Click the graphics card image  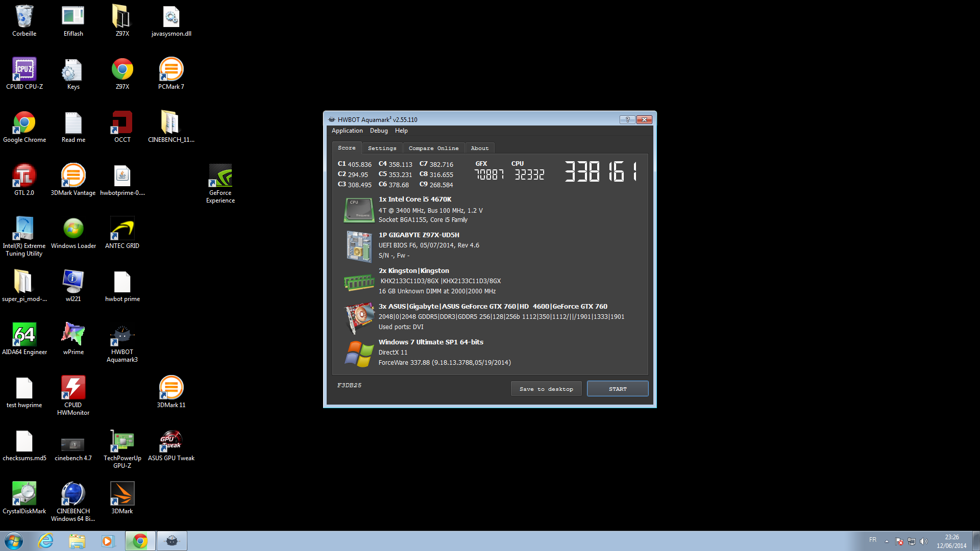[359, 317]
